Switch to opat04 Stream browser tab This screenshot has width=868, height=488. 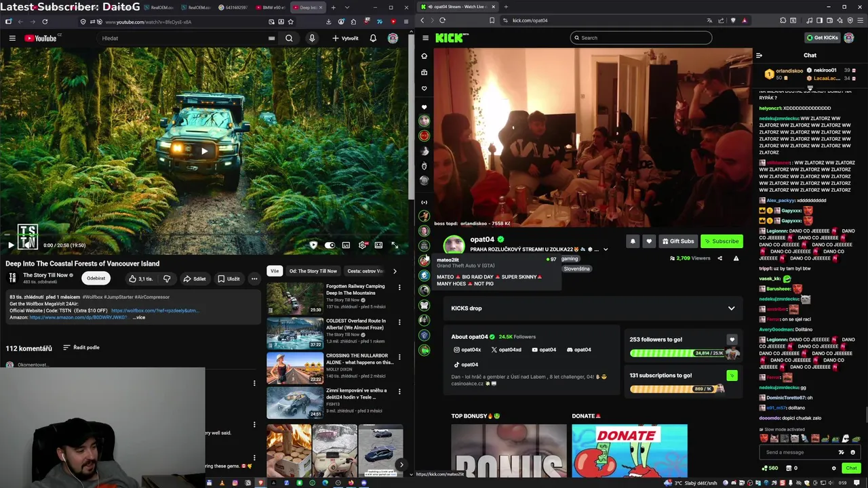[457, 7]
